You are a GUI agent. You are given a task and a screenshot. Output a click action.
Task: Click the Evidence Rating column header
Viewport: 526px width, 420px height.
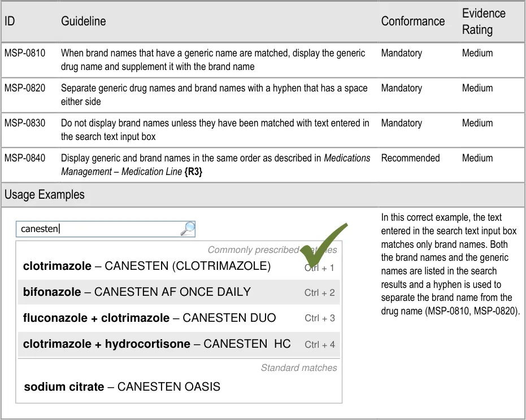point(484,21)
